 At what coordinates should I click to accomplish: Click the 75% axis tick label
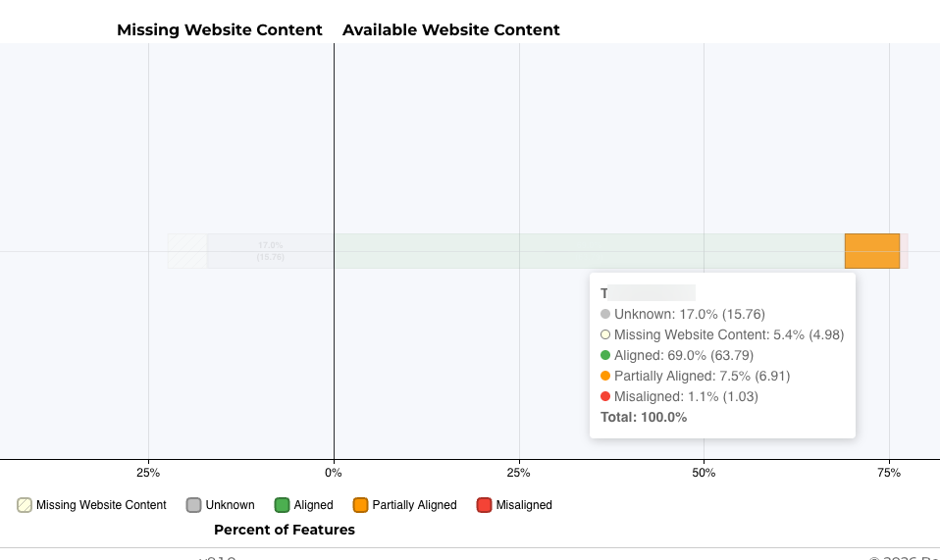point(888,473)
